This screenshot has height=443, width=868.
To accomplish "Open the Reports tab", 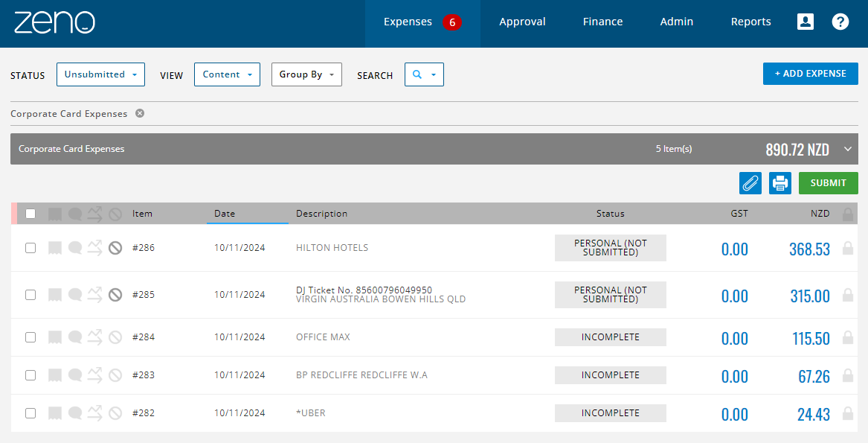I will point(750,22).
